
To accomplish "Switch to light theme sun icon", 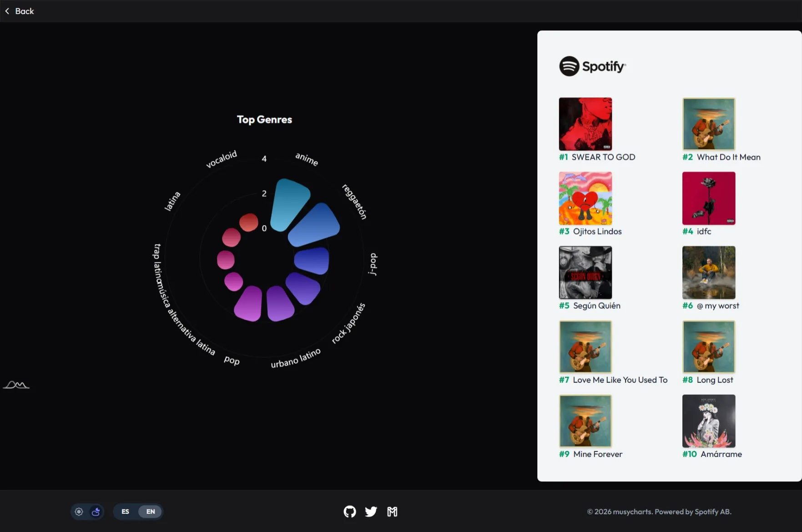I will pyautogui.click(x=79, y=512).
